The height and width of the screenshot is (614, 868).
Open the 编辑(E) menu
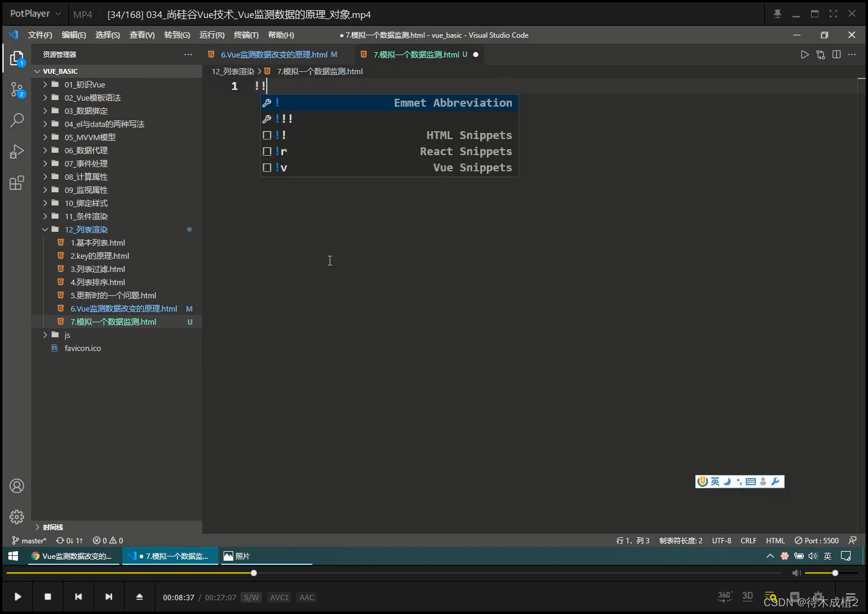(x=74, y=35)
